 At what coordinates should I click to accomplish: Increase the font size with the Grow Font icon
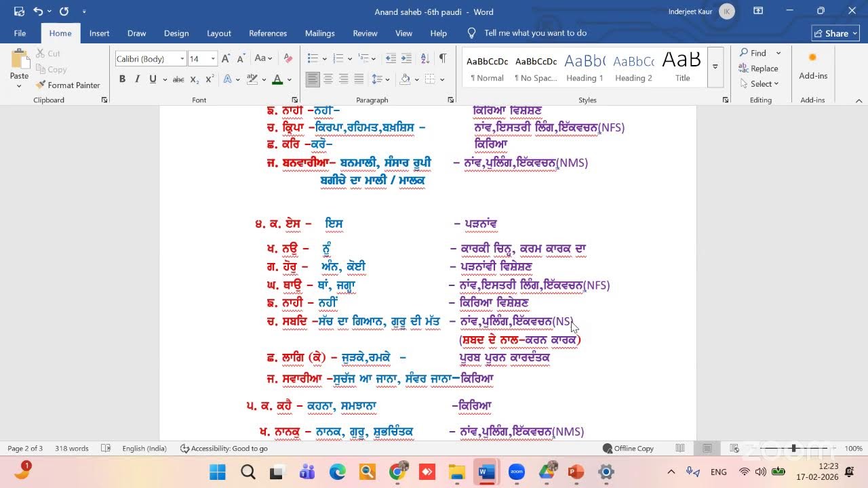click(226, 59)
